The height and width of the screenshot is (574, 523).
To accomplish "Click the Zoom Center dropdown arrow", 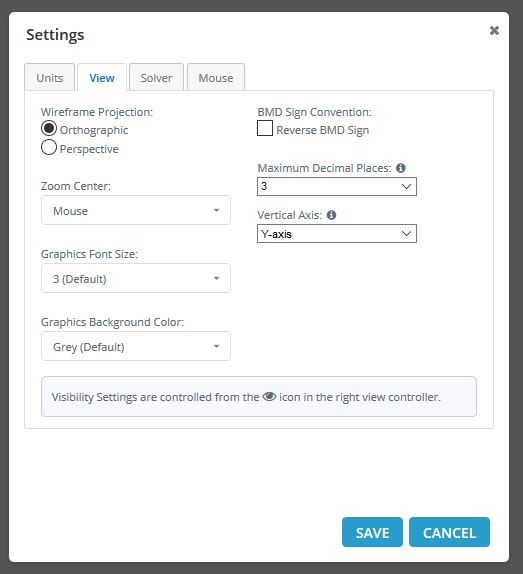I will pyautogui.click(x=217, y=210).
